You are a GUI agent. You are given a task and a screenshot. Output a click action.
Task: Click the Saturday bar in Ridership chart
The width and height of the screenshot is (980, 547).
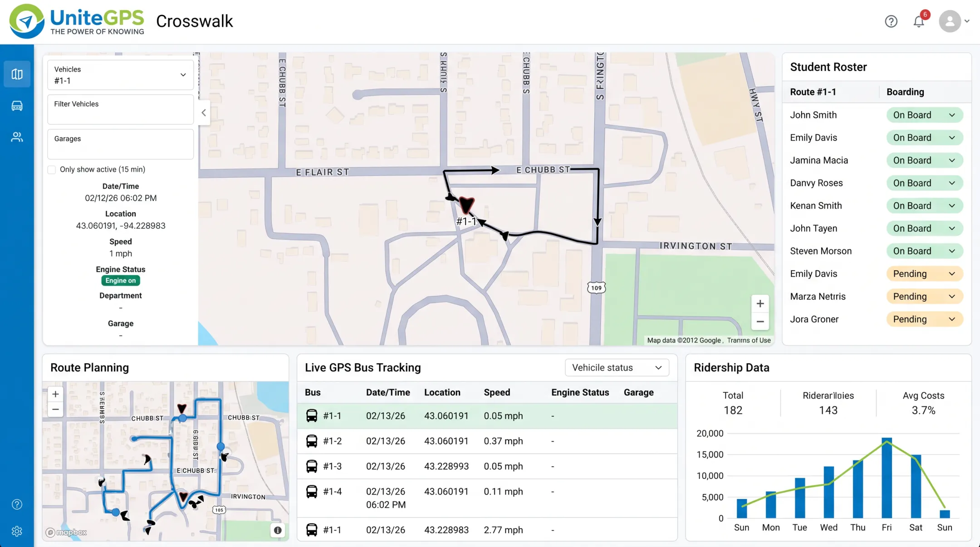click(916, 486)
